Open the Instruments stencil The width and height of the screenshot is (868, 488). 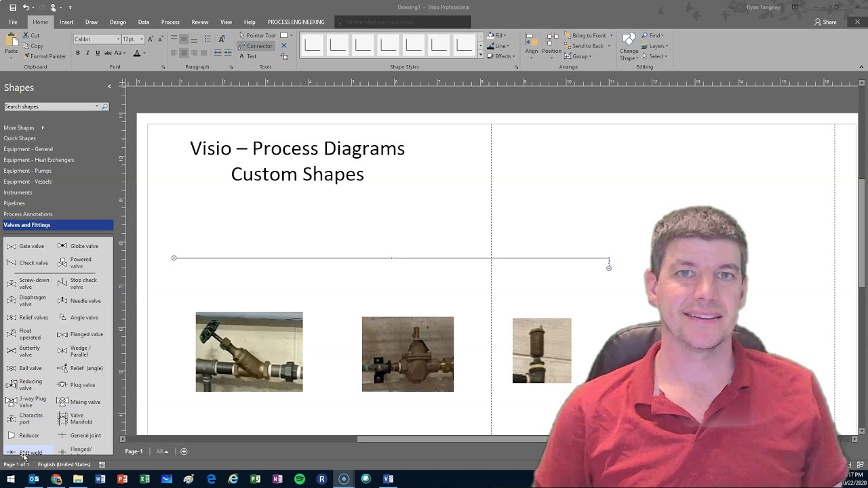click(18, 192)
